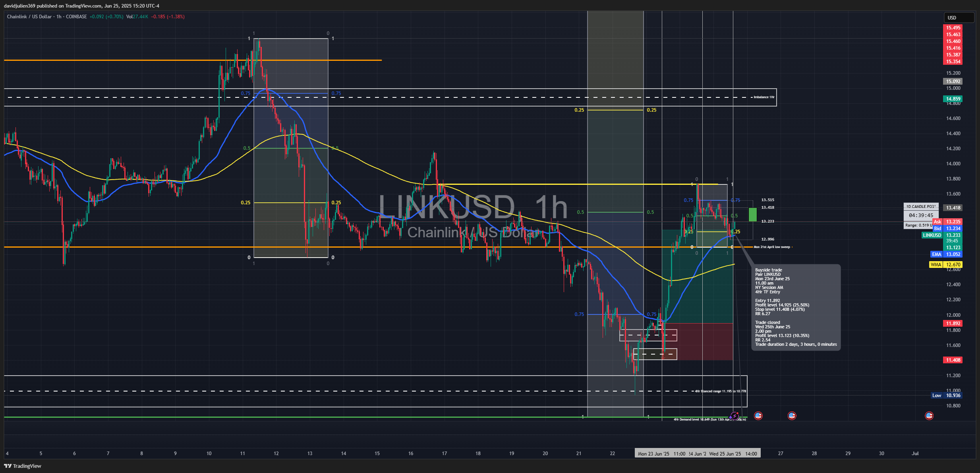Click the 12.996 projection label
980x473 pixels.
point(767,239)
